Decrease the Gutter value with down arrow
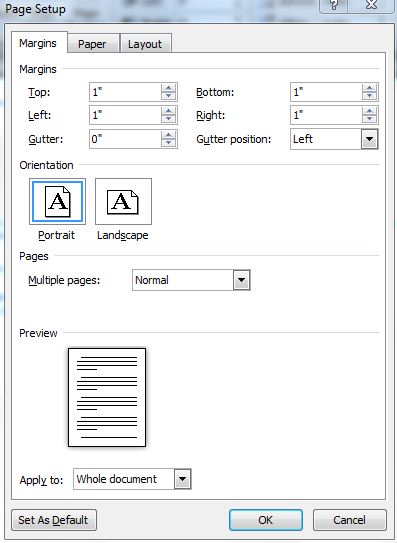Viewport: 397px width, 543px height. pos(168,143)
